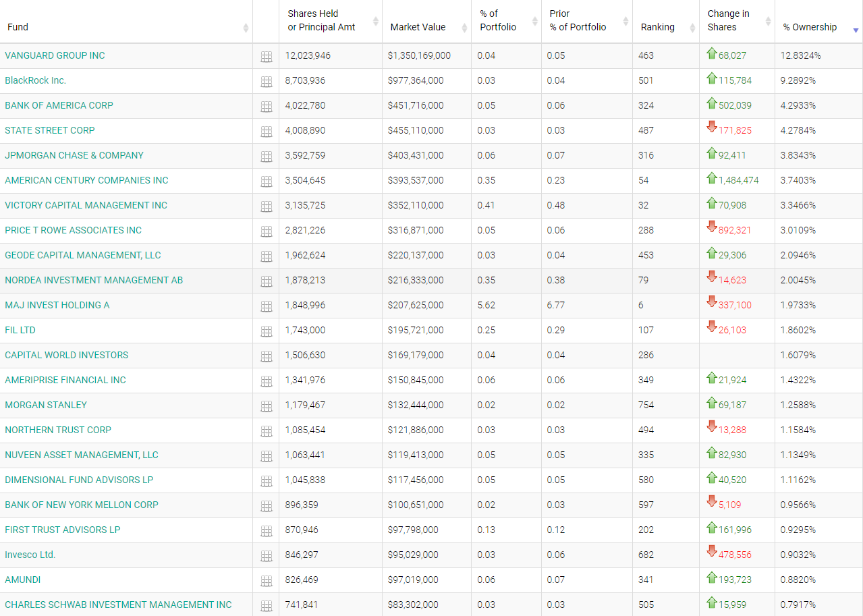
Task: Open the grid icon for CHARLES SCHWAB INVESTMENT MANAGEMENT
Action: coord(267,606)
